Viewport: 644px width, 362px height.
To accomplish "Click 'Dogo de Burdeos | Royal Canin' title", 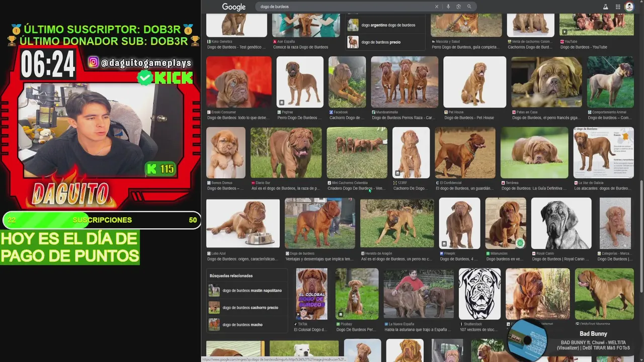I will point(561,259).
